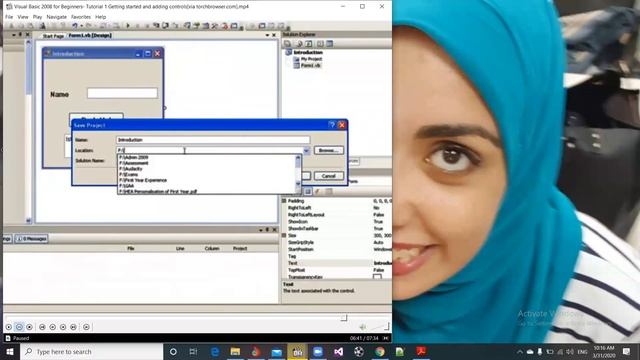Image resolution: width=640 pixels, height=360 pixels.
Task: Choose F:\First Year Experience suggestion
Action: 143,180
